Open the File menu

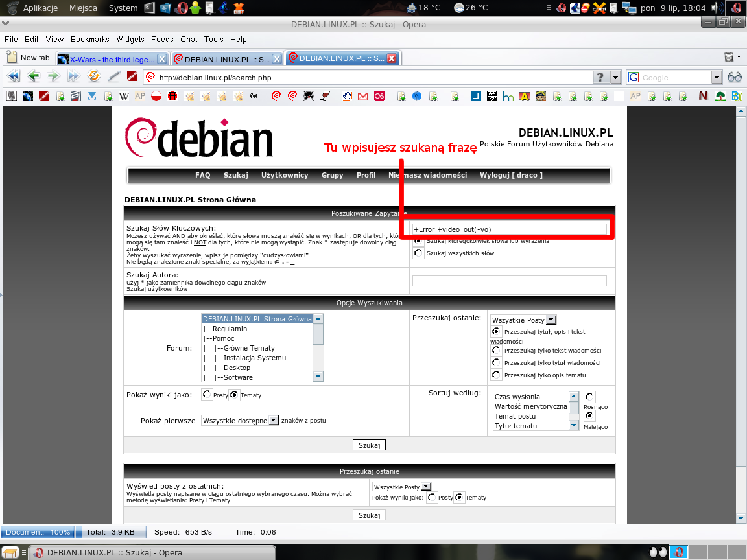point(11,40)
